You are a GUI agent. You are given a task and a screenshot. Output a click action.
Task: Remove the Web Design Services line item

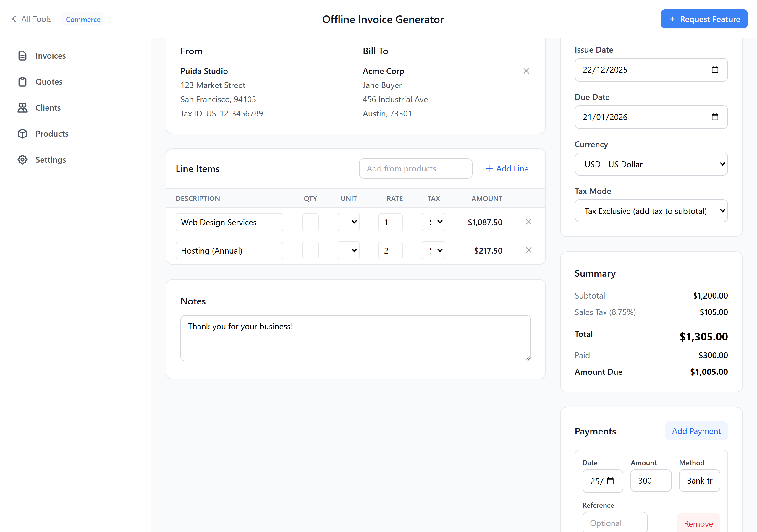[x=528, y=222]
